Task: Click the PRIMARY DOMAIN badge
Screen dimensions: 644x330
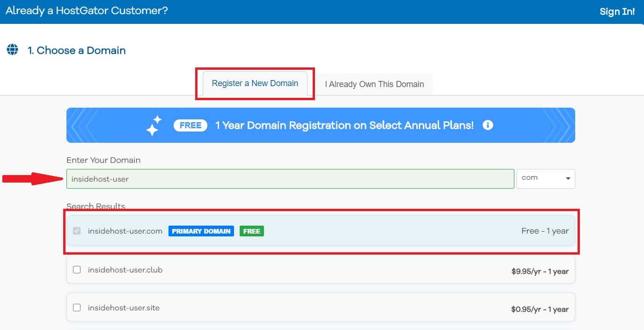Action: pos(201,231)
